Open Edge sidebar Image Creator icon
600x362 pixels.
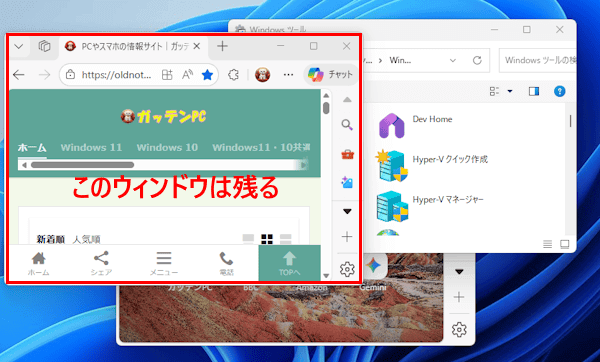pos(347,182)
